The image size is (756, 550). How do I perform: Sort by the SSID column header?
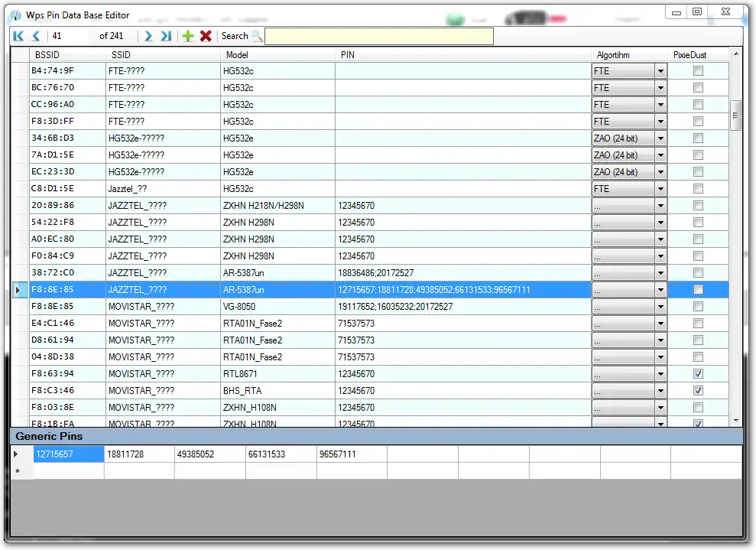(x=163, y=55)
